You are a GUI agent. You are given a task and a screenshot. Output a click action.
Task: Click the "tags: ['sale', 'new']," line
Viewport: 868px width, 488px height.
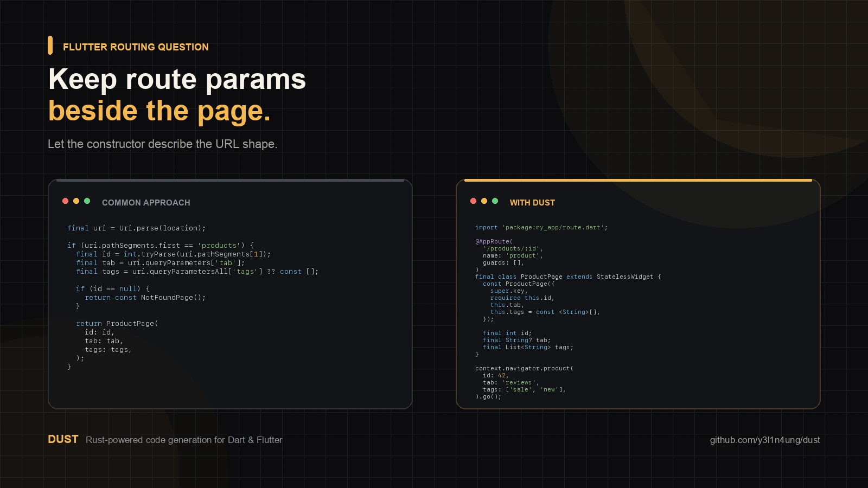click(524, 390)
